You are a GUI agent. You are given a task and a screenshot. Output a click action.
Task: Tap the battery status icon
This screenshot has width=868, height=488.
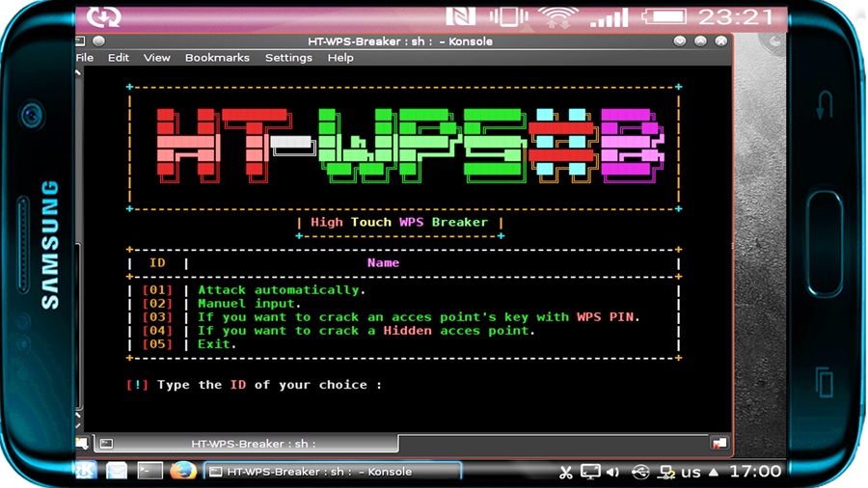tap(665, 17)
